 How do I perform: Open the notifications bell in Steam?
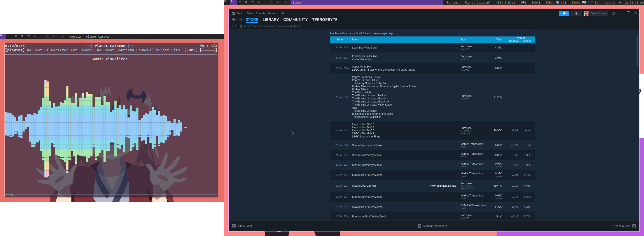tap(576, 13)
